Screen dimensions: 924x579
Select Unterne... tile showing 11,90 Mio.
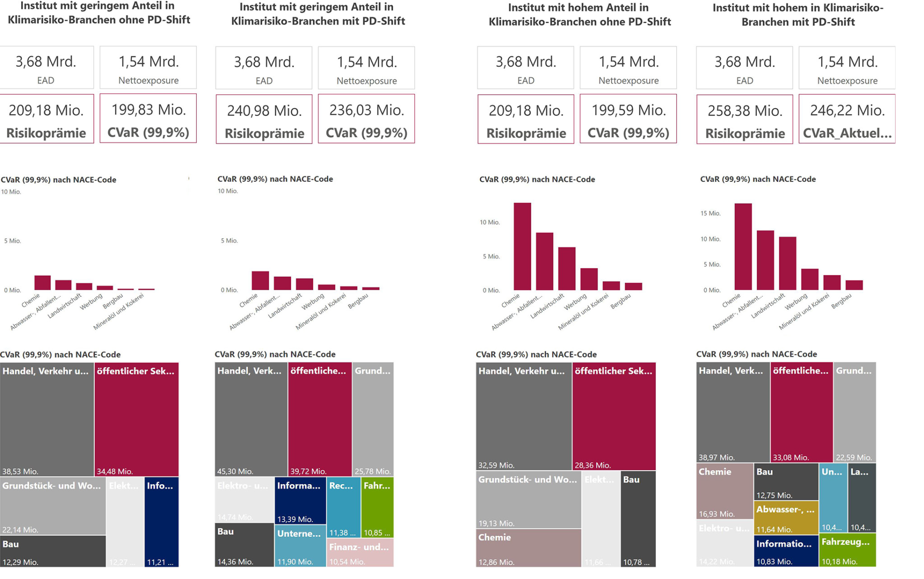click(x=300, y=546)
